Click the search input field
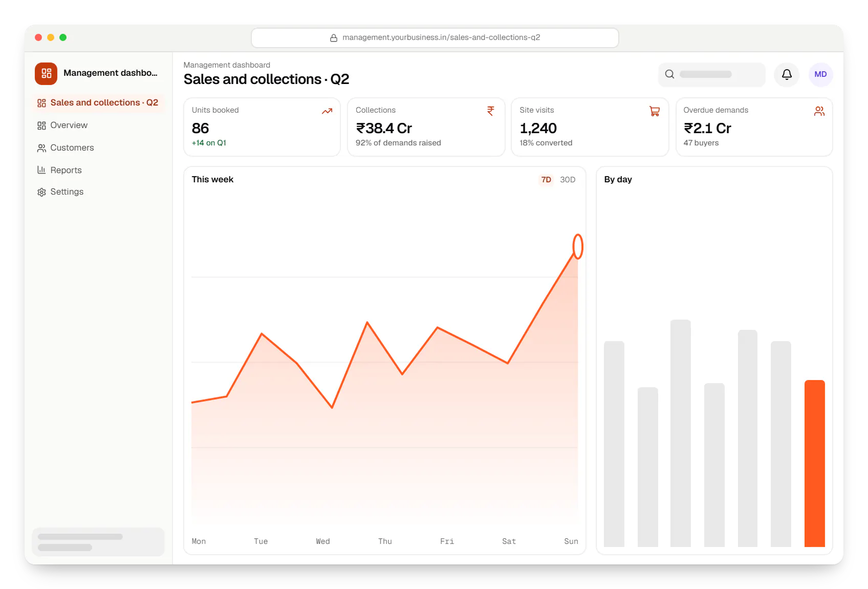Viewport: 868px width, 589px height. (712, 74)
